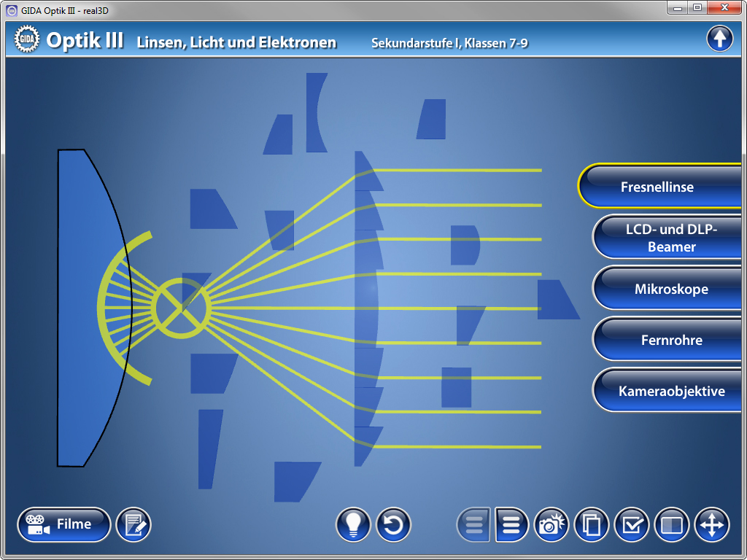The image size is (747, 560).
Task: Expand the right-side menu list button
Action: coord(512,524)
